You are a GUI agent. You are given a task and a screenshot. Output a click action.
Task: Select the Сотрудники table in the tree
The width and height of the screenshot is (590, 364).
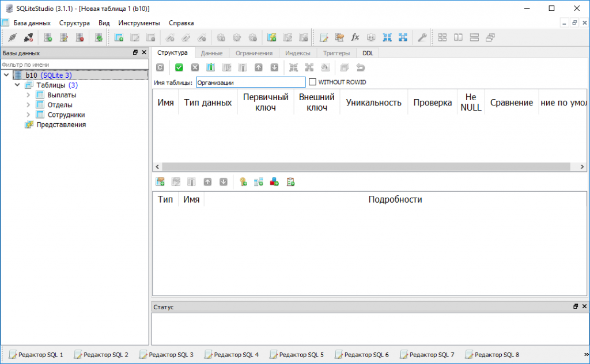click(x=66, y=115)
